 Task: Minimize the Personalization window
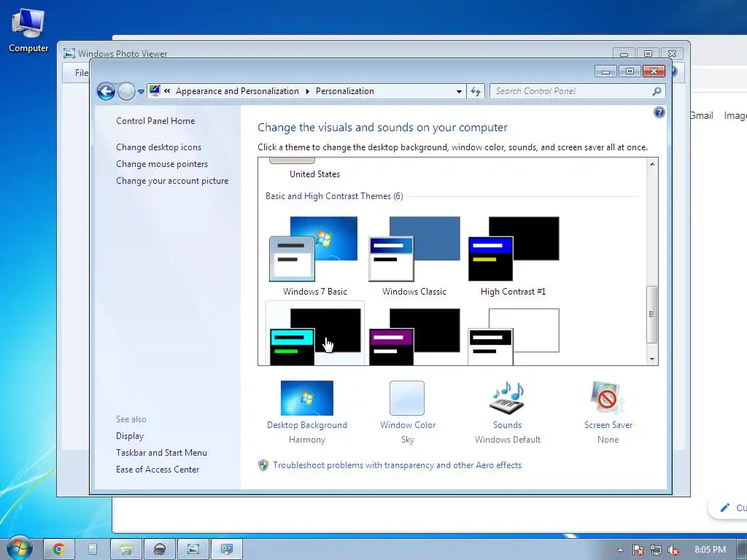pos(606,71)
